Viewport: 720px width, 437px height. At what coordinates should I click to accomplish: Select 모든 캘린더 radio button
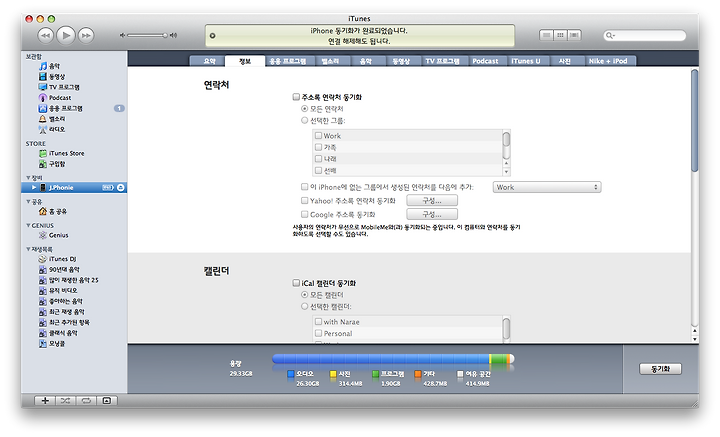coord(304,294)
